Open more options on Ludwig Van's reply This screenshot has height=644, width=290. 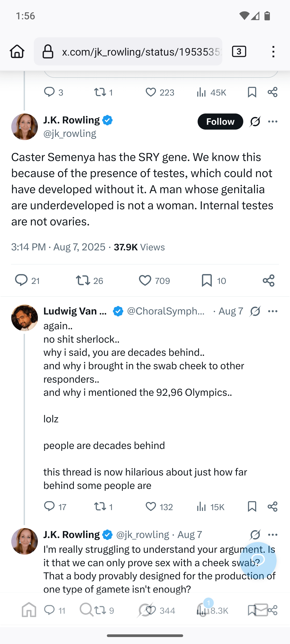pos(273,311)
